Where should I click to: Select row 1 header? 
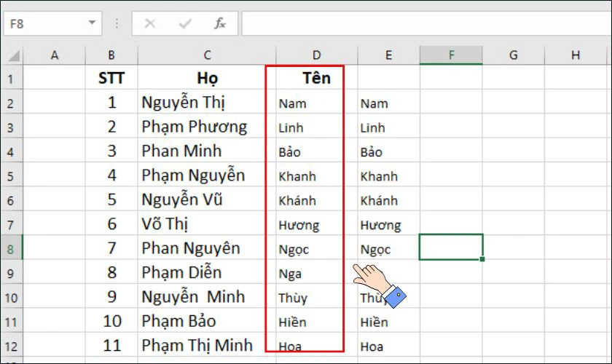pyautogui.click(x=12, y=78)
